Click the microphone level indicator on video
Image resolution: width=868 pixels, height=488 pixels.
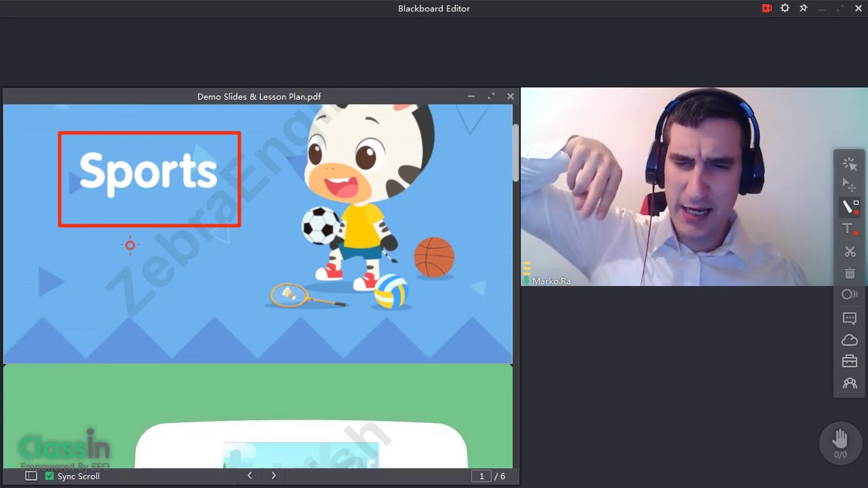tap(526, 273)
